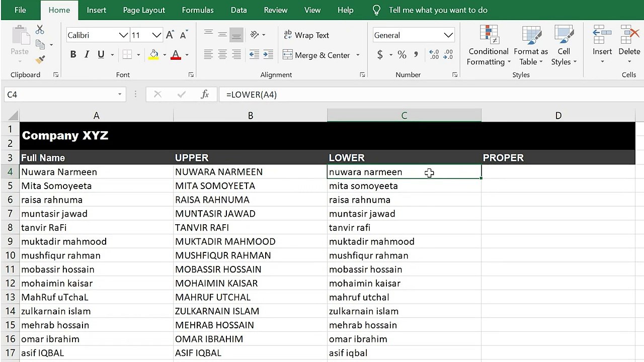Click the Copy icon in Clipboard
This screenshot has width=644, height=362.
[40, 45]
